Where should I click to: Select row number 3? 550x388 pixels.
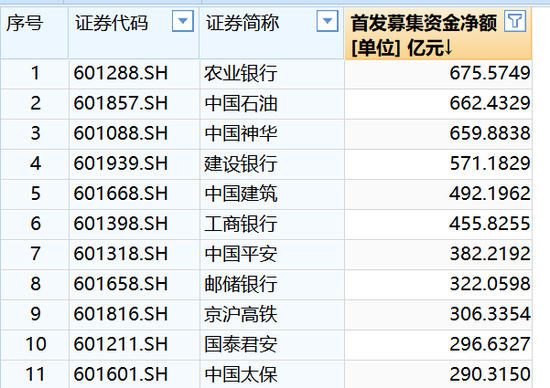pos(35,134)
